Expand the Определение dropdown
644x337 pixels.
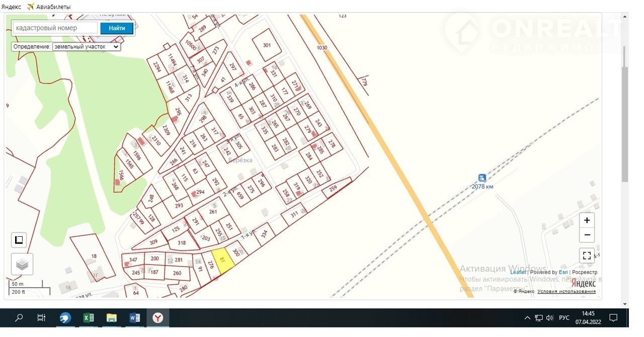pos(86,46)
